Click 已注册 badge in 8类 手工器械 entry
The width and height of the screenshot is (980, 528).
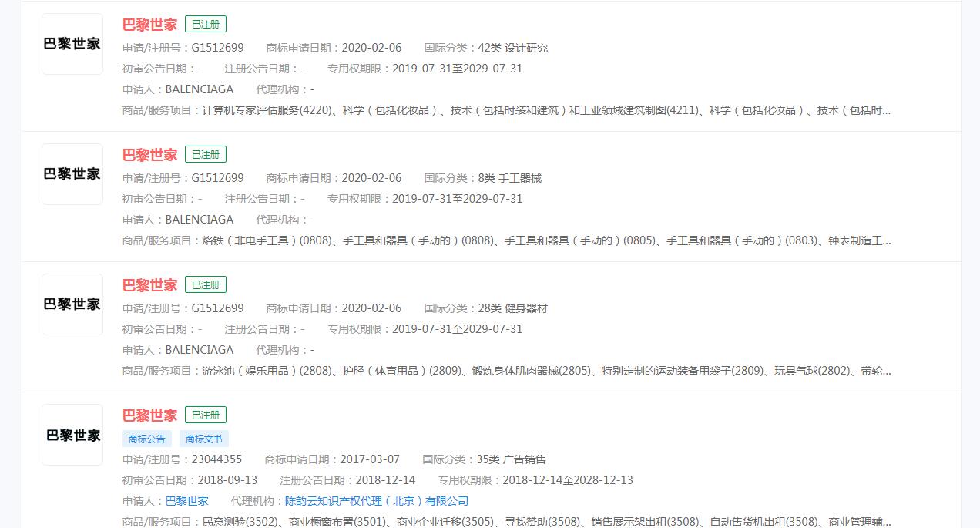(206, 155)
